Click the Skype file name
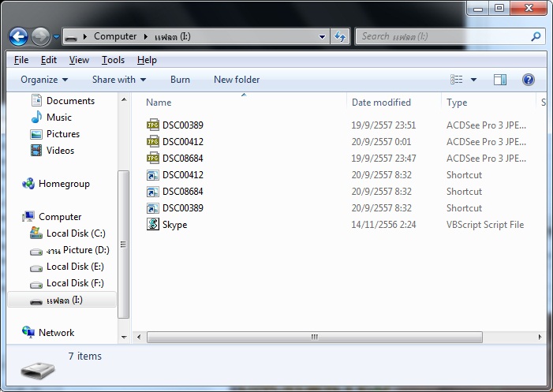This screenshot has width=553, height=392. tap(174, 225)
